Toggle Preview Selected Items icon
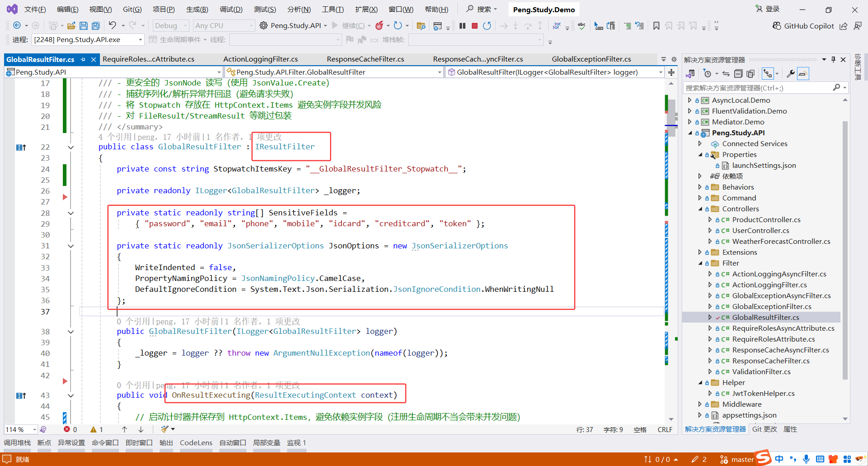Screen dimensions: 868x466 [803, 74]
